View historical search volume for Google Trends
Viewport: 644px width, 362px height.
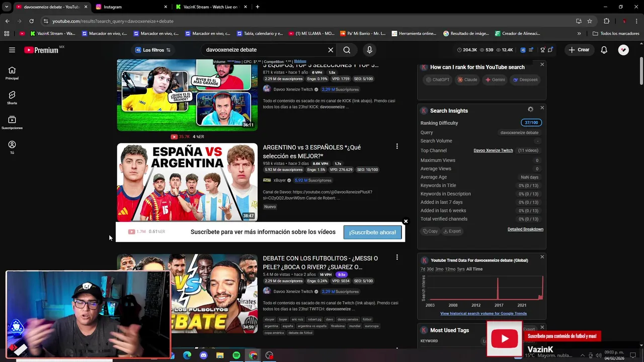coord(484,313)
